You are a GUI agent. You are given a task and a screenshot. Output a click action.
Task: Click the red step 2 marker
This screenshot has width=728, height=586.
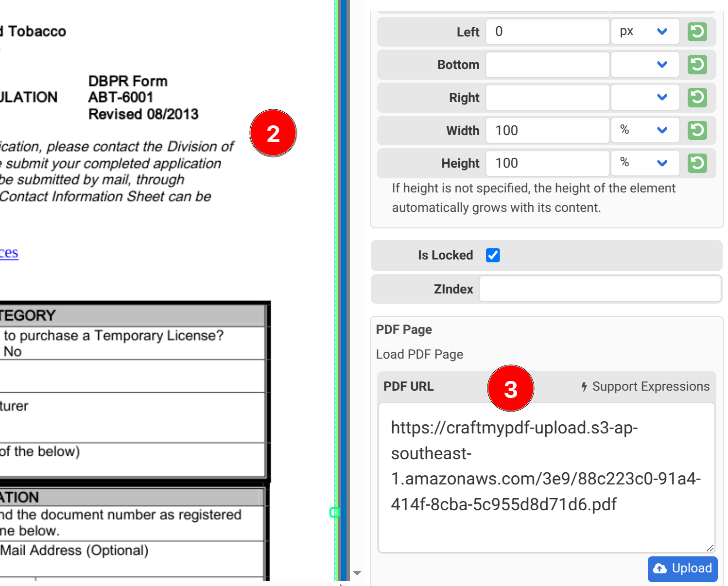pos(273,133)
